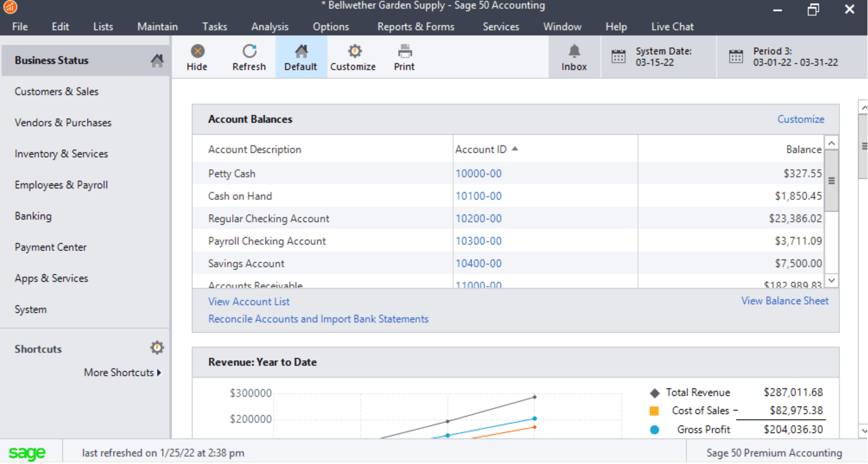
Task: Open account 10000-00 Petty Cash link
Action: (479, 173)
